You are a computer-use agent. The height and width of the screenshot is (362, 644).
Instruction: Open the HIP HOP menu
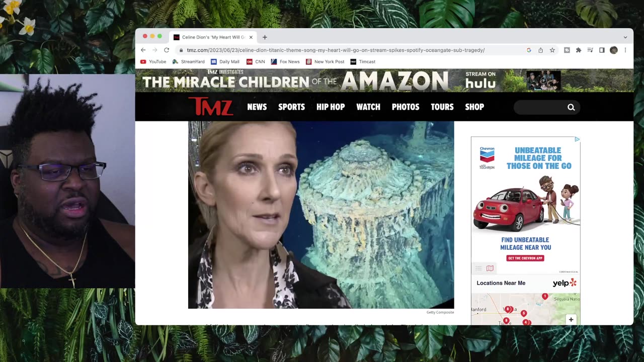click(x=331, y=107)
